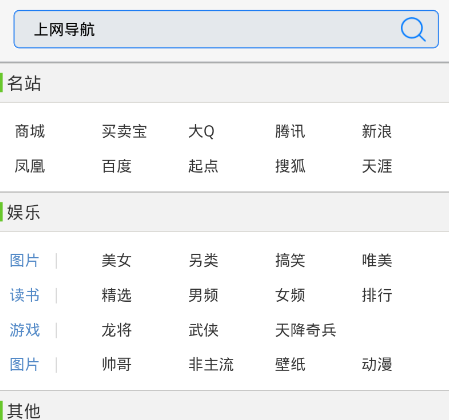Open the 凤凰 link
The width and height of the screenshot is (449, 420).
(x=30, y=166)
